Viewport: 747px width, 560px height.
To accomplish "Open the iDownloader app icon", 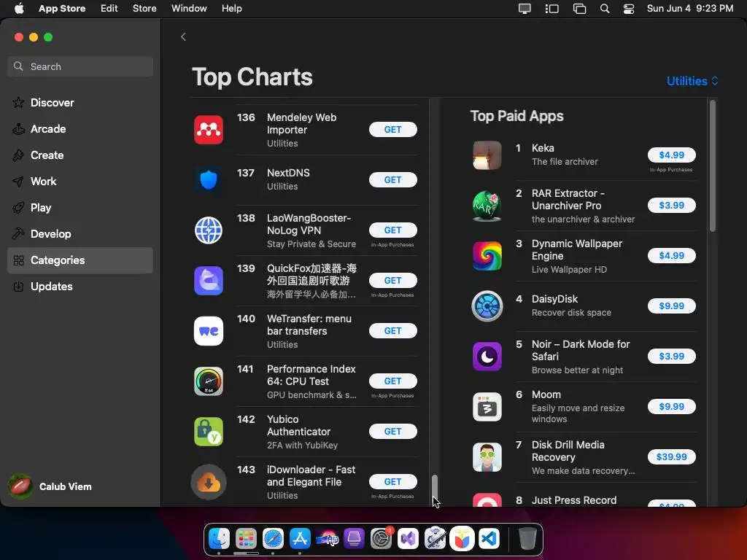I will click(208, 482).
